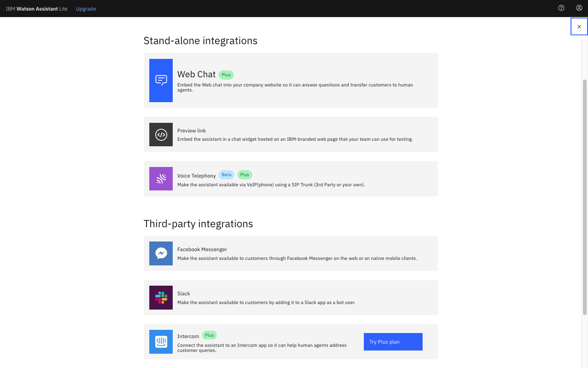This screenshot has width=588, height=368.
Task: Click the Web Chat description text
Action: 295,87
